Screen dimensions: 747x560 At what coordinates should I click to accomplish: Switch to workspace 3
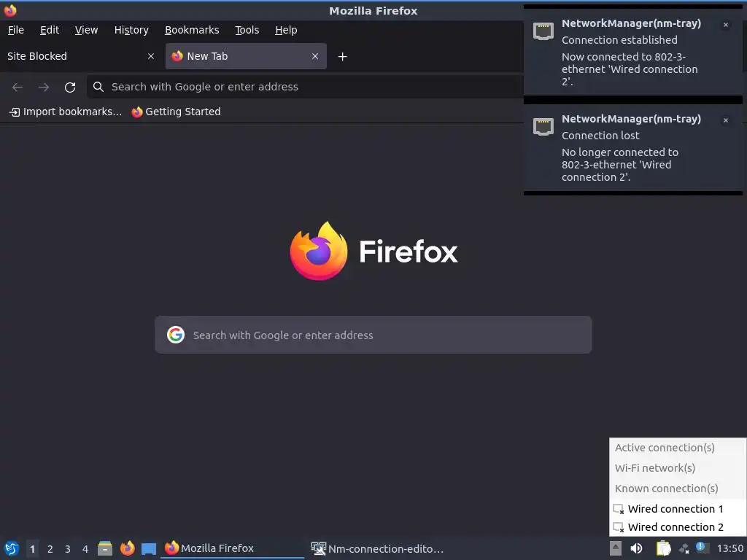tap(68, 549)
